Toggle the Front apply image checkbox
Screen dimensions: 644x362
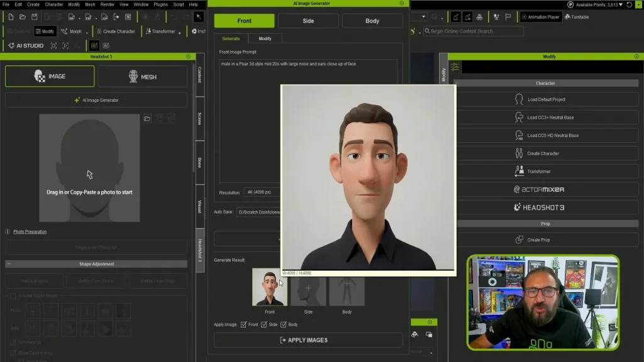tap(243, 325)
